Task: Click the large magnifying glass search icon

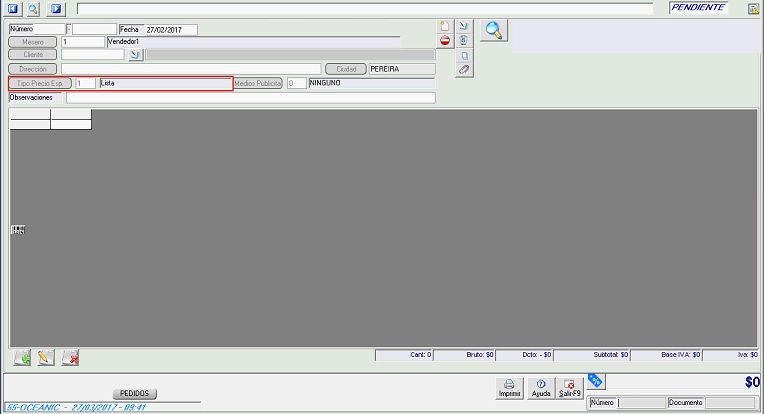Action: 493,30
